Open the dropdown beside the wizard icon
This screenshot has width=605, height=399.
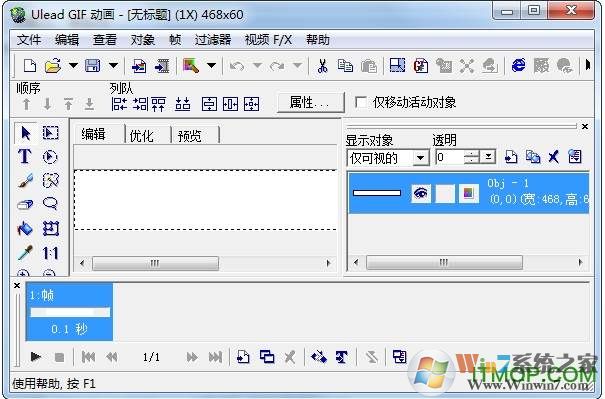click(211, 66)
